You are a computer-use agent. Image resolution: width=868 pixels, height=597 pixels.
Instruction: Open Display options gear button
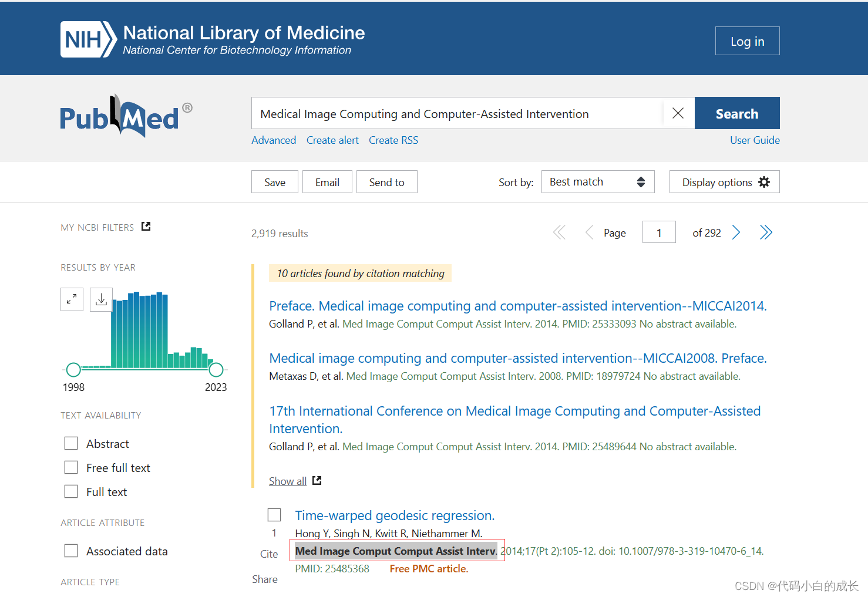tap(725, 182)
